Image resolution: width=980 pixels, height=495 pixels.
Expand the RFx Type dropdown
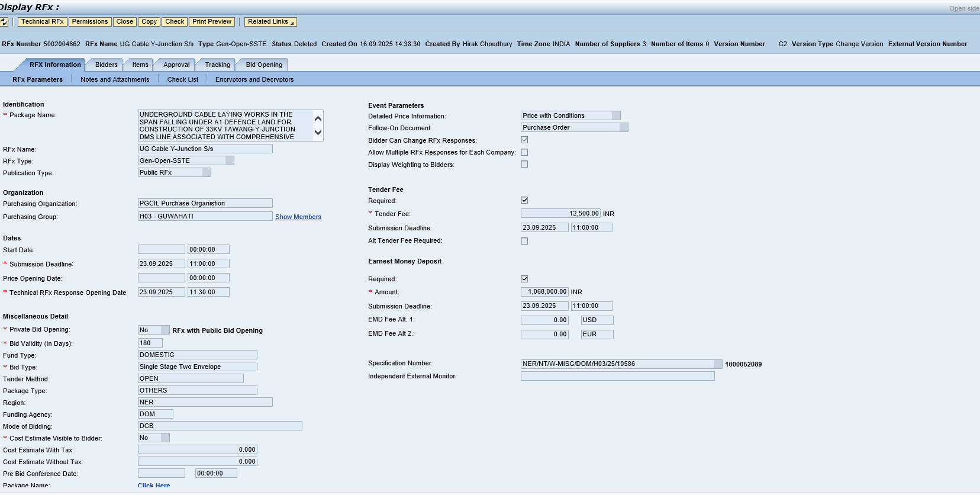230,161
